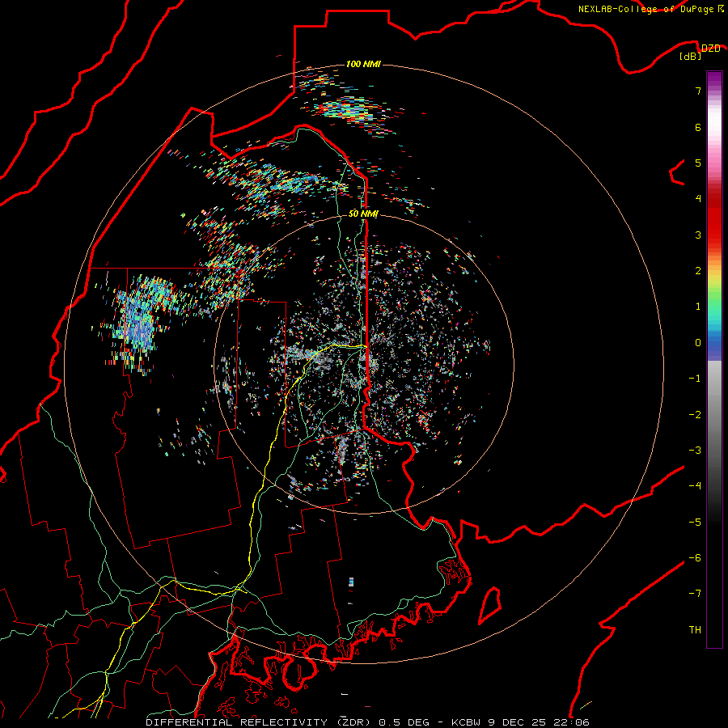Select the -3 value on the color scale

(x=695, y=450)
